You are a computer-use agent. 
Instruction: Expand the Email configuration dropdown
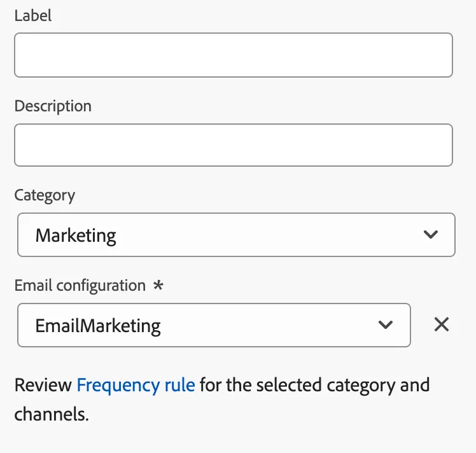[x=214, y=325]
